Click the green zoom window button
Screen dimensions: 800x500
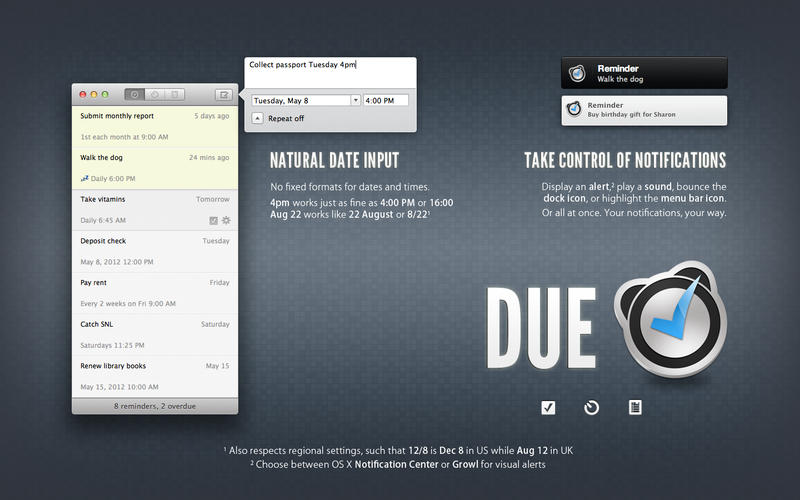click(x=105, y=94)
